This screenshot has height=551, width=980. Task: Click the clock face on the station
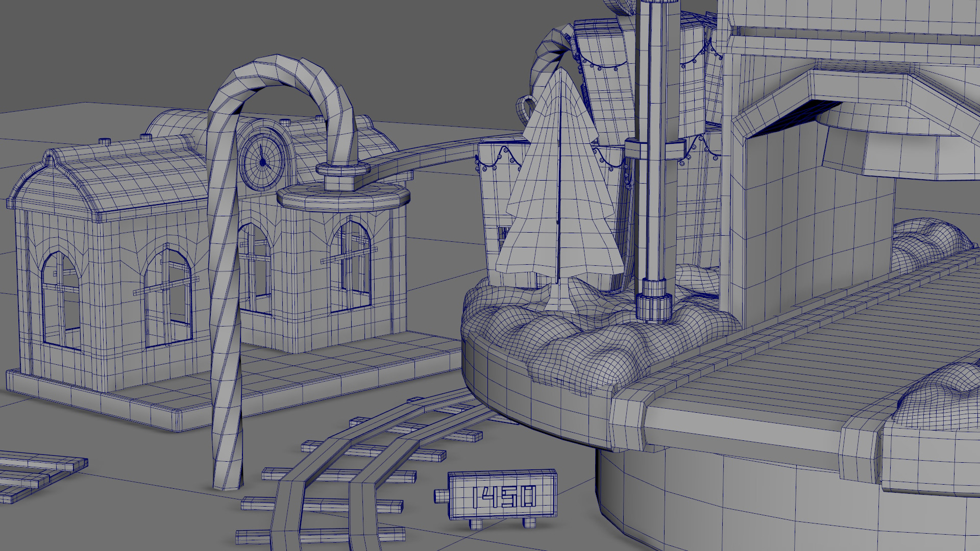click(262, 162)
